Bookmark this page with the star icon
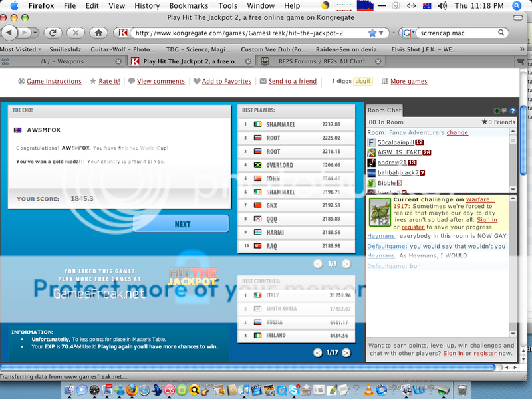This screenshot has width=532, height=399. point(372,33)
